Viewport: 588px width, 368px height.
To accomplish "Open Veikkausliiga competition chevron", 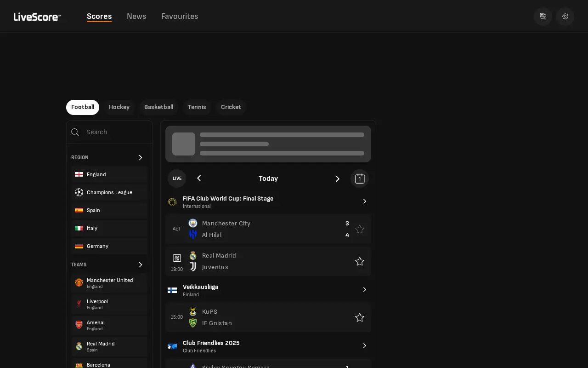I will click(365, 290).
